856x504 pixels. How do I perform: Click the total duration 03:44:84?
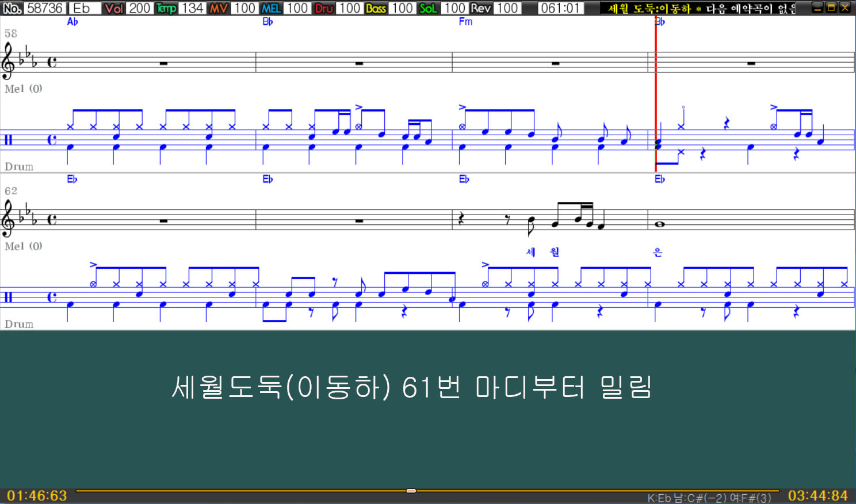pyautogui.click(x=818, y=495)
